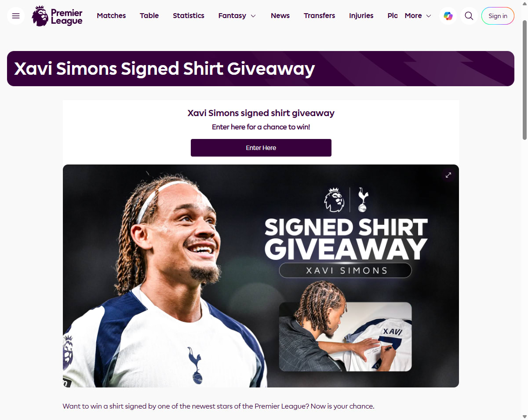Click the shirt signing inset photo
Screen dimensions: 528x420
coord(346,336)
